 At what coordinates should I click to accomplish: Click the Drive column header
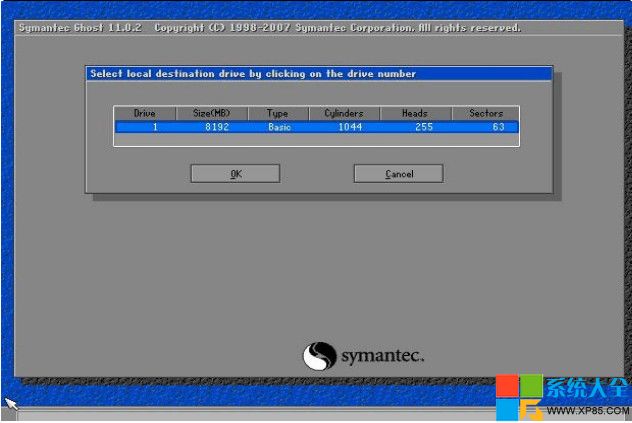[x=145, y=113]
